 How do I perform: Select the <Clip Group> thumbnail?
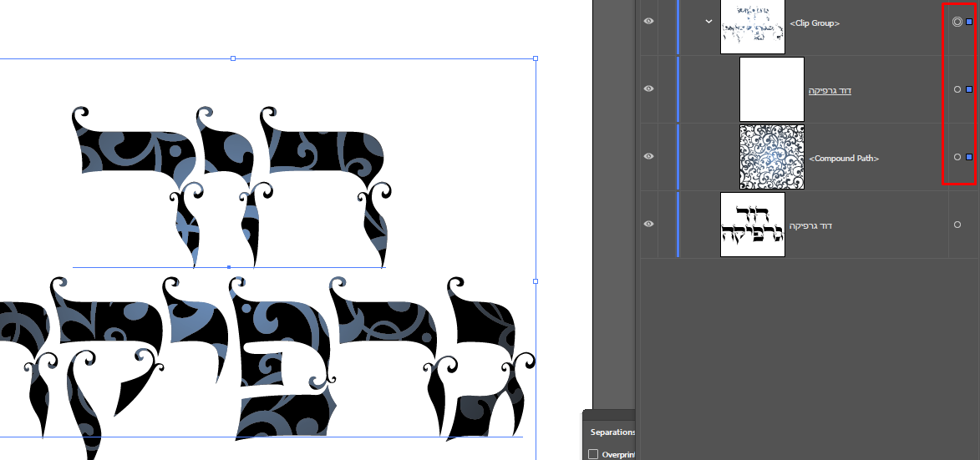point(753,26)
